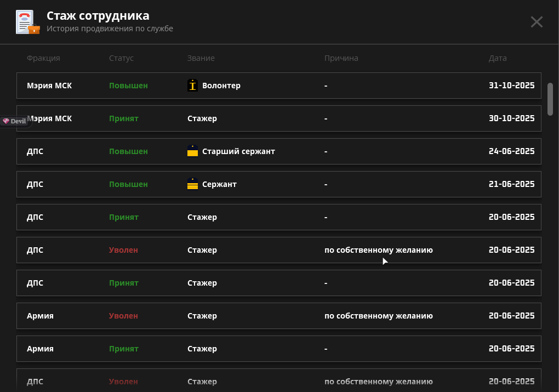Click the Звание column header

point(201,58)
